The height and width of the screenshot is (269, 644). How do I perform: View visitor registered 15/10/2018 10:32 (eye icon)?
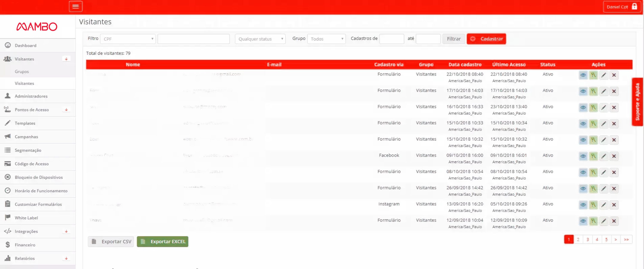[x=583, y=140]
